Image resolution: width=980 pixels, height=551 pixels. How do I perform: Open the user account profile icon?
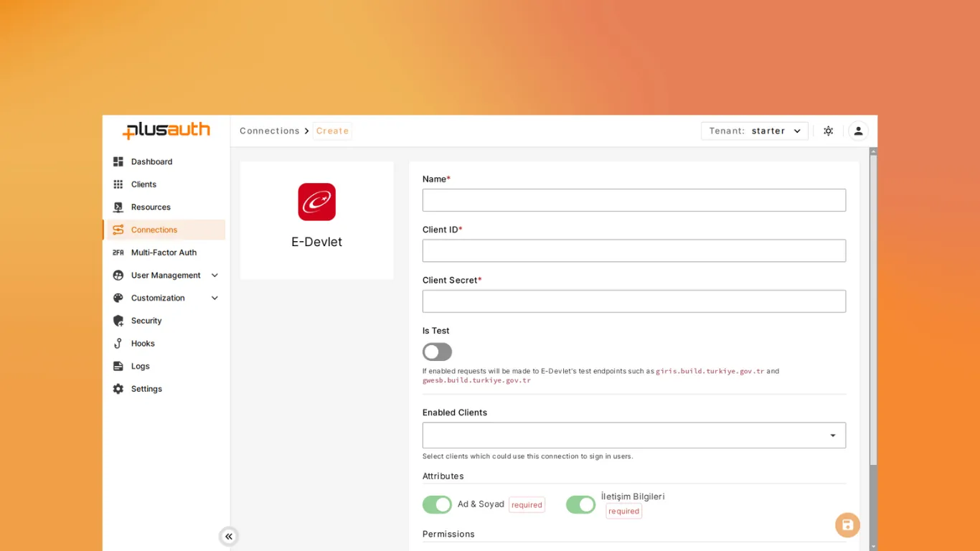tap(858, 131)
